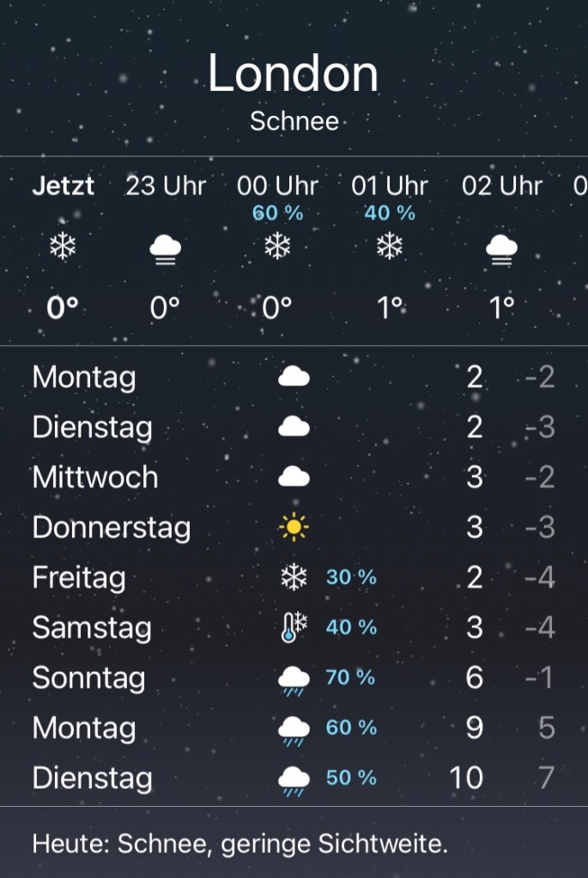Tap the cloud icon for Mittwoch
The width and height of the screenshot is (588, 878).
click(294, 477)
